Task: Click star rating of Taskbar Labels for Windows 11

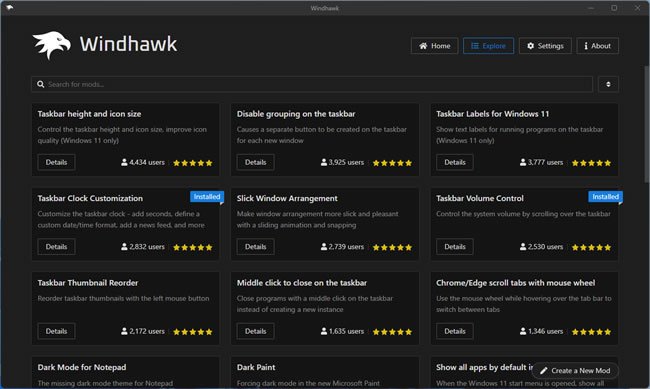Action: [592, 163]
